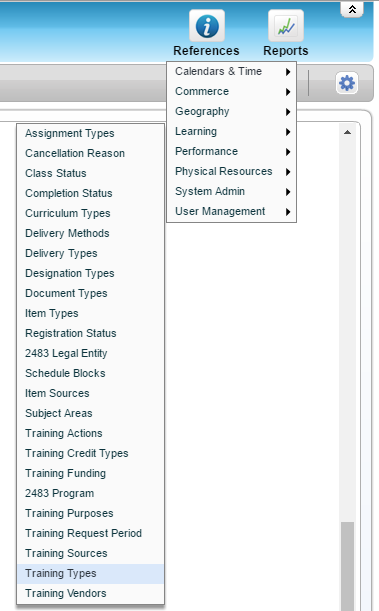Expand User Management submenu arrow
The width and height of the screenshot is (379, 611).
[x=288, y=212]
